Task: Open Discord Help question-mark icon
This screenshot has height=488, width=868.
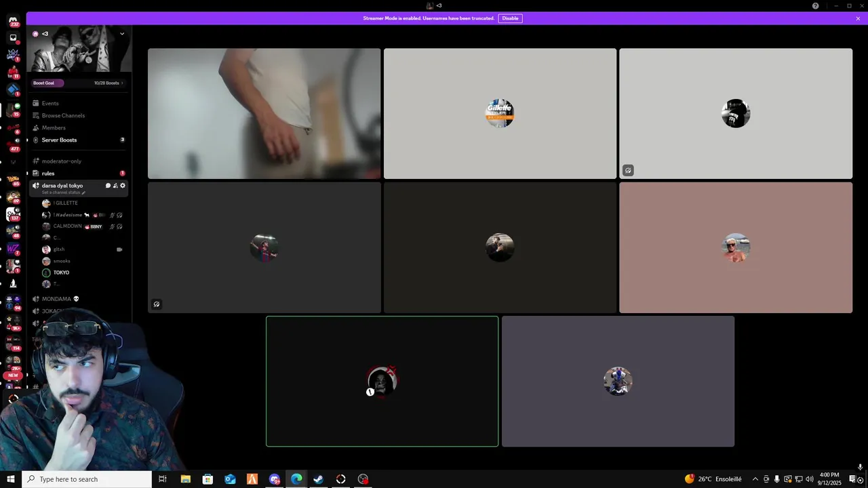Action: [x=815, y=5]
